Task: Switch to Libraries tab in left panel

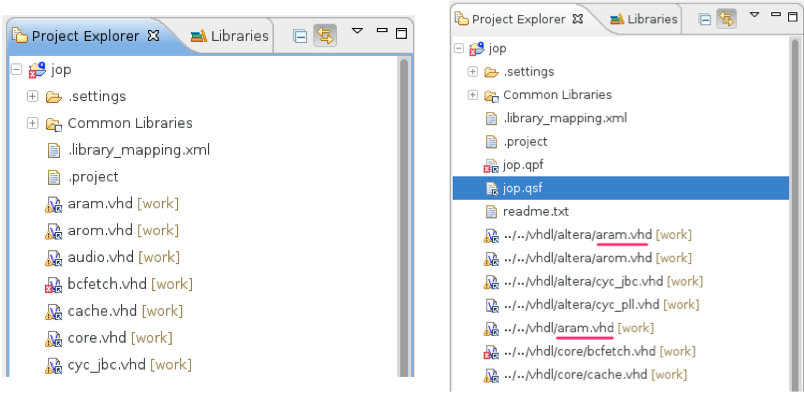Action: pos(229,36)
